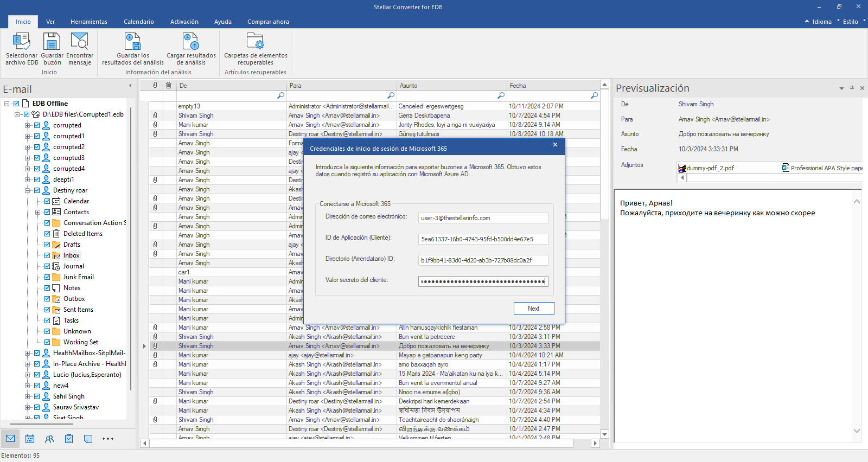Open the Comprar ahora tab

pos(268,22)
